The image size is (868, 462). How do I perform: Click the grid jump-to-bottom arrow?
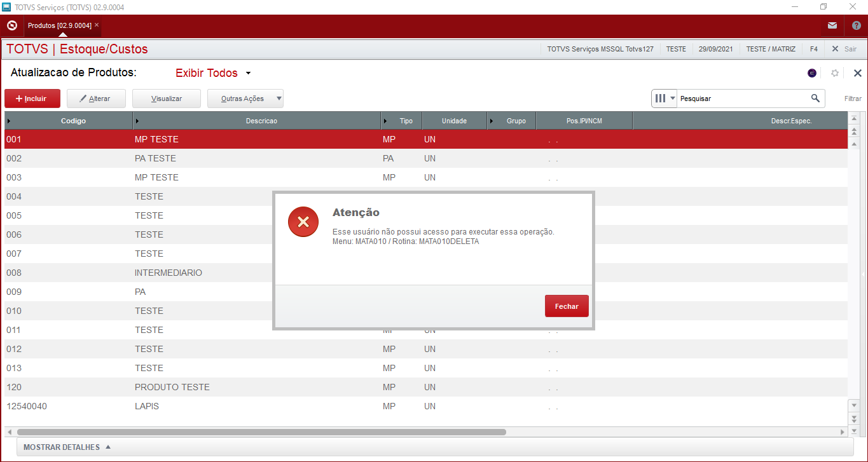855,430
